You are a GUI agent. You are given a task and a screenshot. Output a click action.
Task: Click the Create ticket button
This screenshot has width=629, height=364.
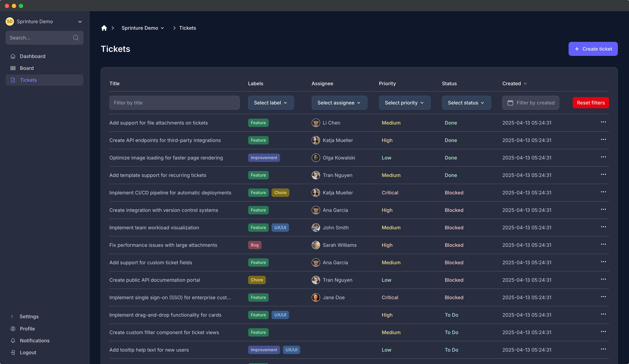[x=593, y=49]
